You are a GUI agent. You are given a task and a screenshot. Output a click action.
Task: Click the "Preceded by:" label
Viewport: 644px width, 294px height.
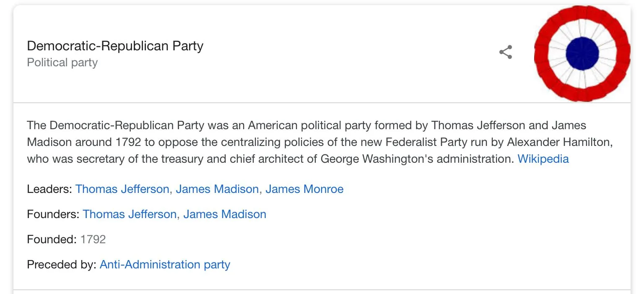coord(62,265)
